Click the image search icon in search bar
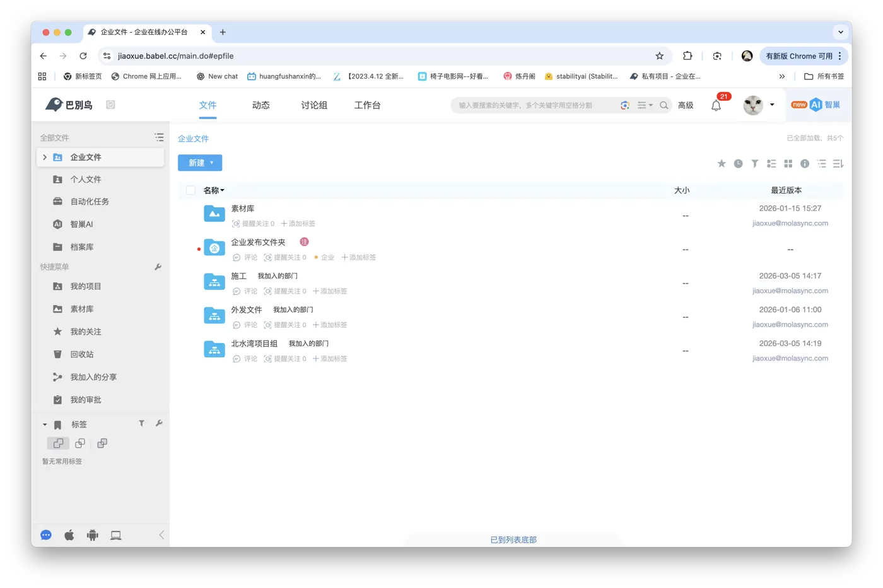Image resolution: width=883 pixels, height=588 pixels. pyautogui.click(x=625, y=105)
